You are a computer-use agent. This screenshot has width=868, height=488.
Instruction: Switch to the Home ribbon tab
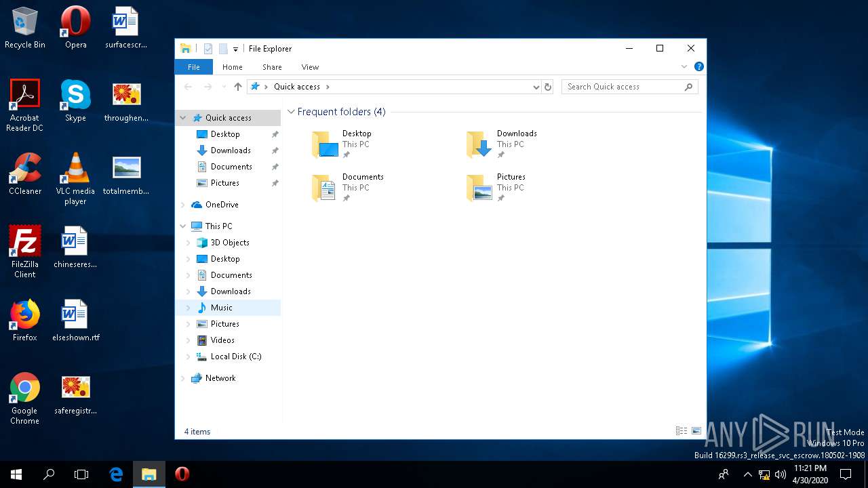point(233,67)
